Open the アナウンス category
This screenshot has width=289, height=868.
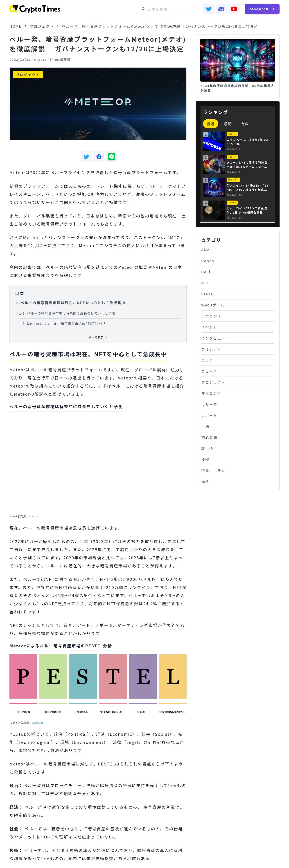(x=237, y=316)
